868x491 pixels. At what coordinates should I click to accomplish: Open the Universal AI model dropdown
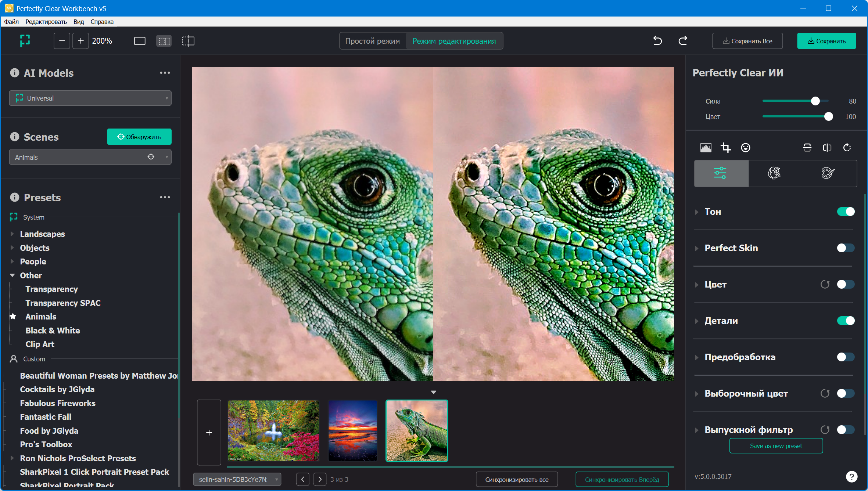point(90,98)
